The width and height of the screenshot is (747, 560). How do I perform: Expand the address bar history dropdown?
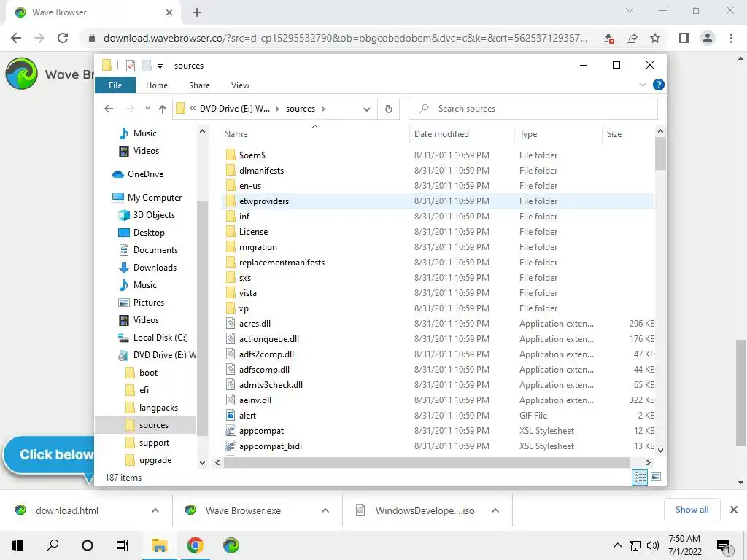366,109
